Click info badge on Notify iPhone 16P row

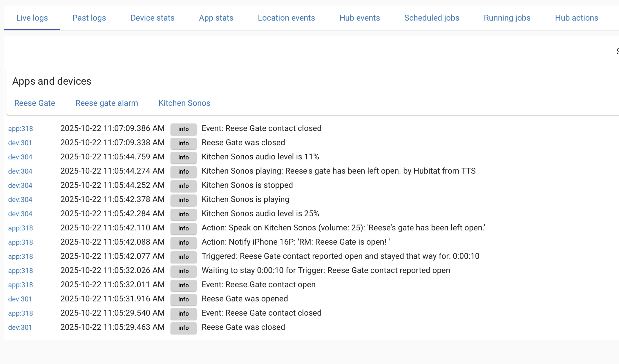[x=183, y=243]
